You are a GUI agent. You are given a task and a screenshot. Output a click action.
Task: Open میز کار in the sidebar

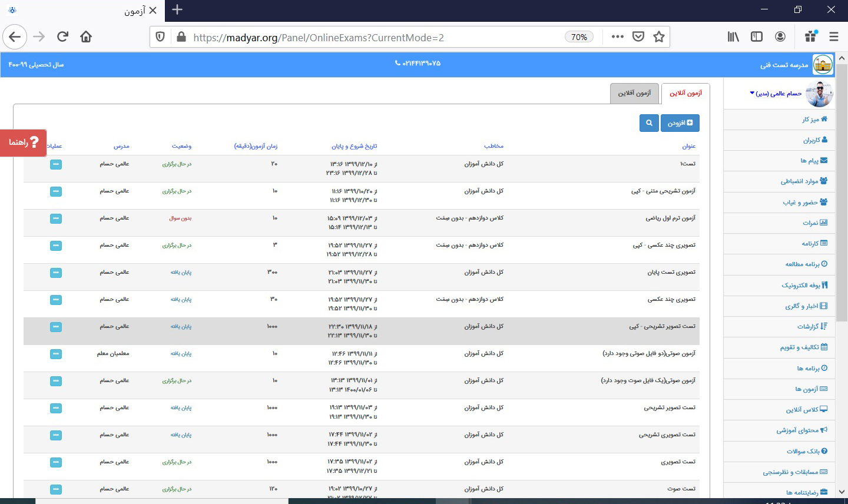point(814,119)
